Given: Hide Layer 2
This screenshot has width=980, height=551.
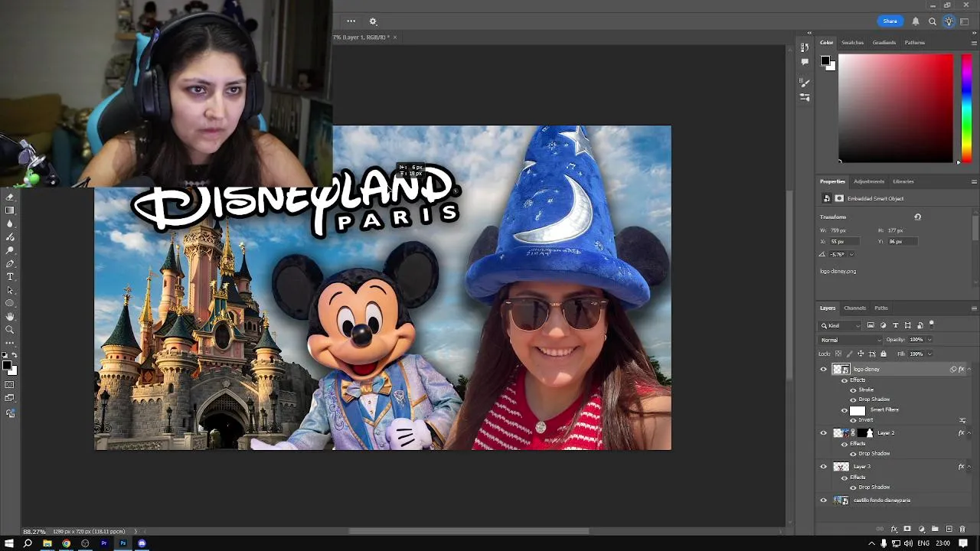Looking at the screenshot, I should click(824, 433).
